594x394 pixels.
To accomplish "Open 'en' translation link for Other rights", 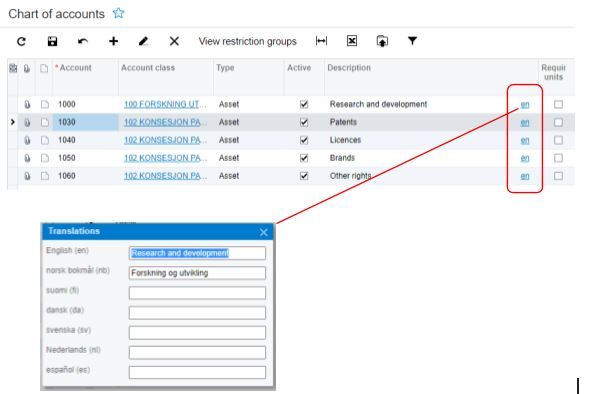I will (525, 176).
